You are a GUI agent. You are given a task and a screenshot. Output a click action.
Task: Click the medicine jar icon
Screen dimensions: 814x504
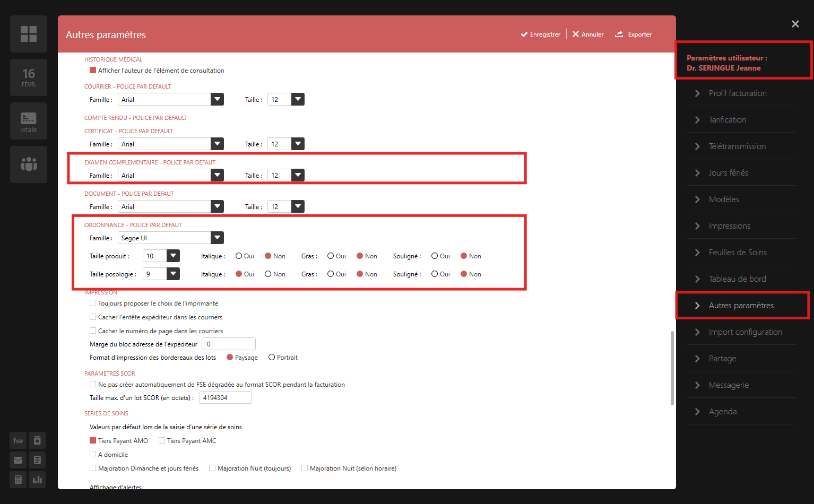click(x=37, y=440)
